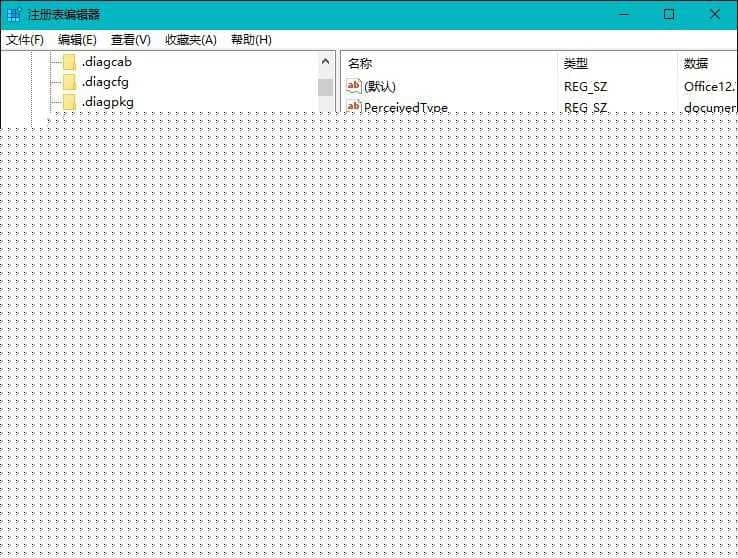Open the 编辑(E) menu
The height and width of the screenshot is (558, 738).
[77, 40]
